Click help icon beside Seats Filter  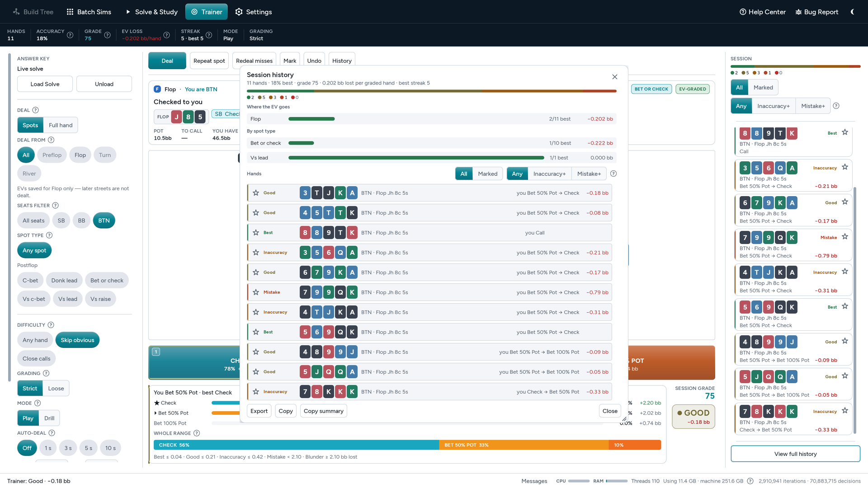point(55,206)
